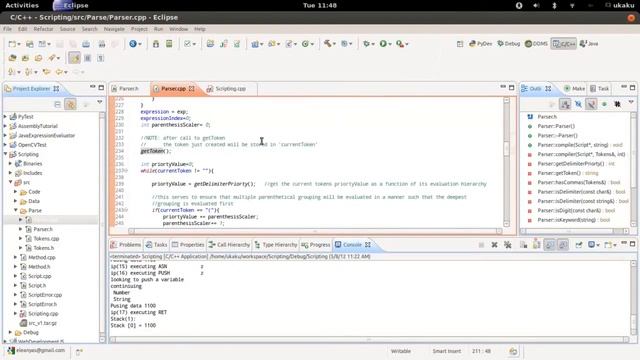Click the volume icon in system bar

click(x=536, y=5)
